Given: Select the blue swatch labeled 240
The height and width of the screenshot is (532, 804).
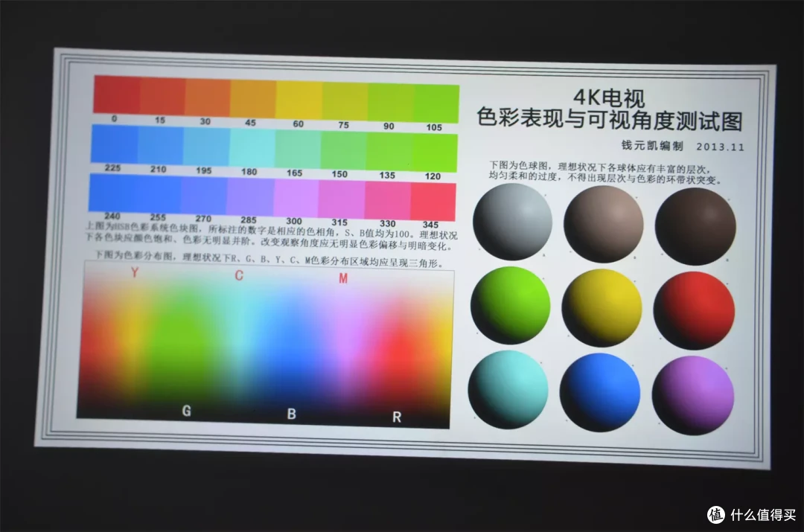Looking at the screenshot, I should point(112,193).
